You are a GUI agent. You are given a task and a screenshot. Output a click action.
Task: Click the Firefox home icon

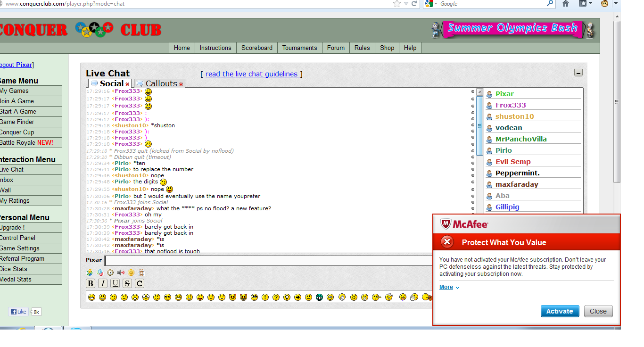click(566, 4)
